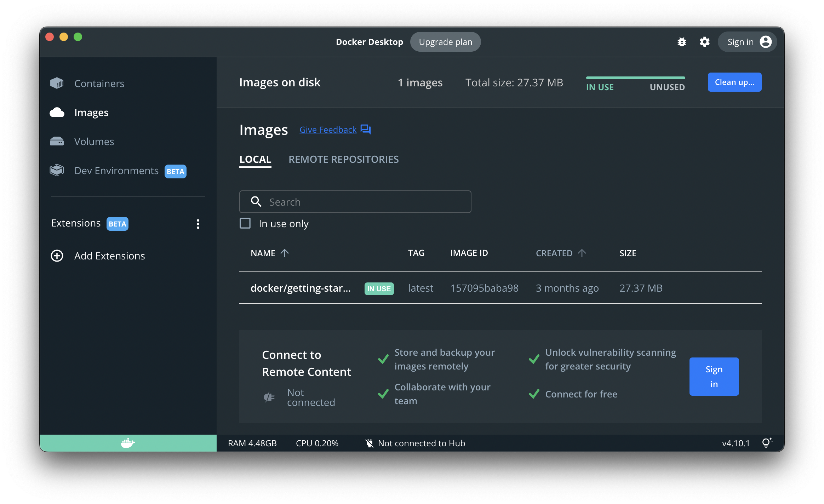Image resolution: width=824 pixels, height=504 pixels.
Task: Click the Add Extensions plus icon
Action: coord(57,256)
